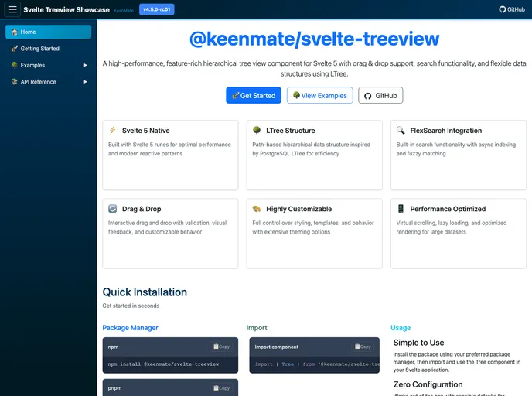
Task: Copy the npm install command
Action: [222, 346]
